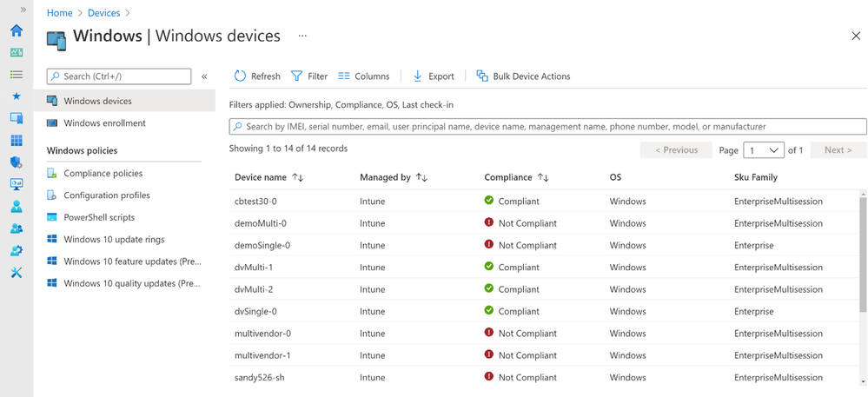Viewport: 868px width, 397px height.
Task: Open device multivendor-1
Action: click(262, 355)
